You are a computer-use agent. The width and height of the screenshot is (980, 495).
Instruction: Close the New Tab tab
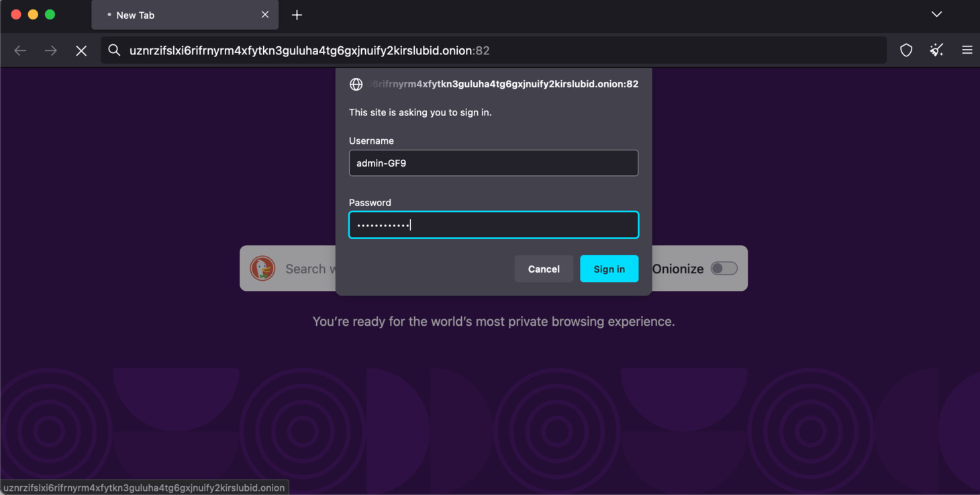(x=265, y=15)
